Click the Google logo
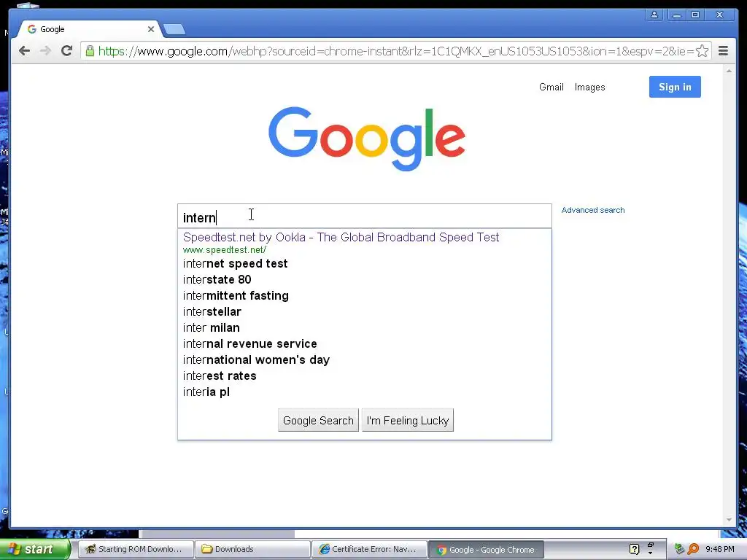The width and height of the screenshot is (747, 560). (367, 139)
